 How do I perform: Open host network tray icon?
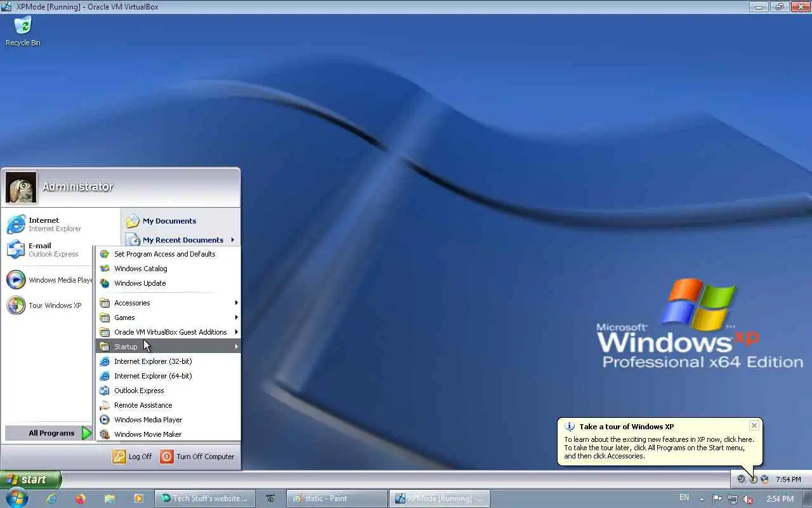[x=733, y=499]
